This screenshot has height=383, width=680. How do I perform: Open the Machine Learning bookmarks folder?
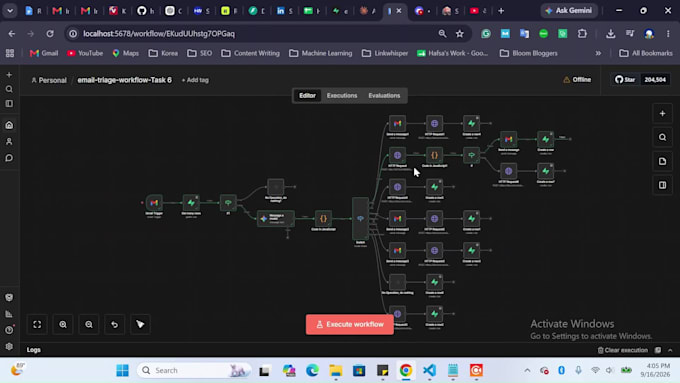click(x=320, y=53)
